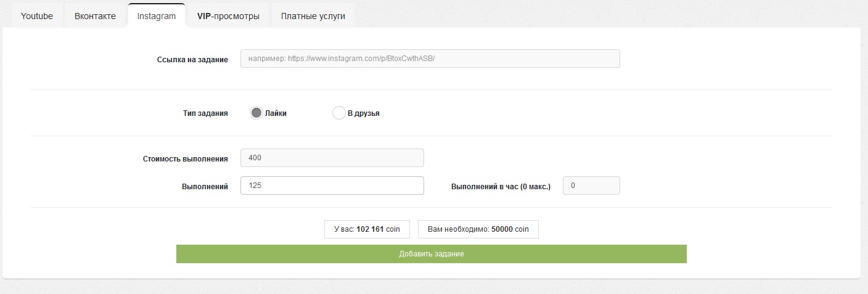Select the Instagram tab
This screenshot has width=868, height=294.
point(157,16)
